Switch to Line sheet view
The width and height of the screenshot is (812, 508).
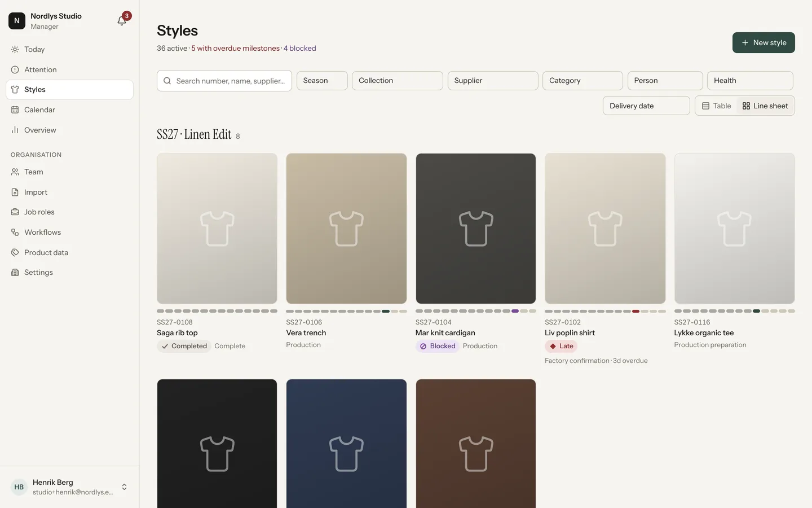(765, 106)
